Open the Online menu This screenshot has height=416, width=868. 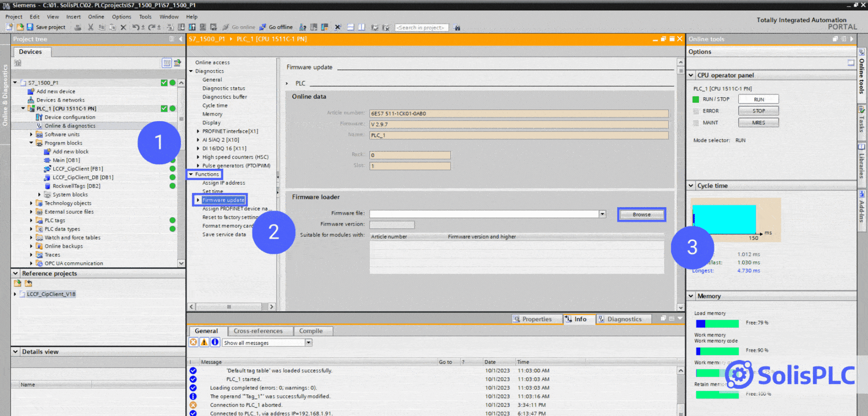[96, 16]
